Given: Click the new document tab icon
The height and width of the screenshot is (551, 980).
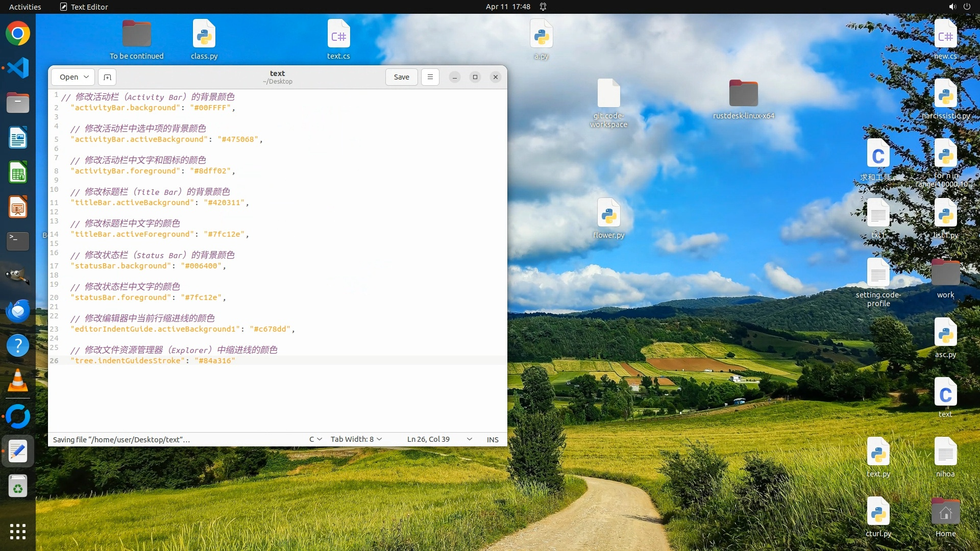Looking at the screenshot, I should tap(107, 77).
